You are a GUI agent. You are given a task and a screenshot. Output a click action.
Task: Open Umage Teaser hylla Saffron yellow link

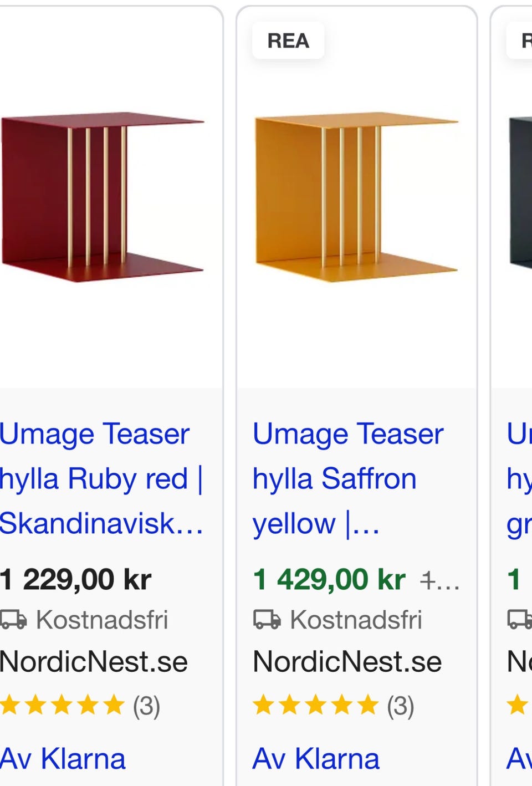348,478
